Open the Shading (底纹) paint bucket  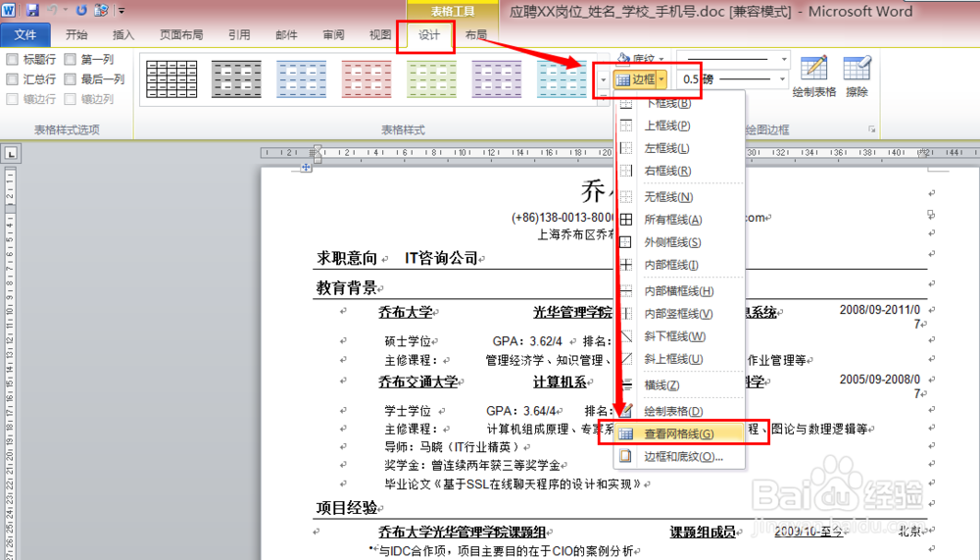click(x=623, y=58)
